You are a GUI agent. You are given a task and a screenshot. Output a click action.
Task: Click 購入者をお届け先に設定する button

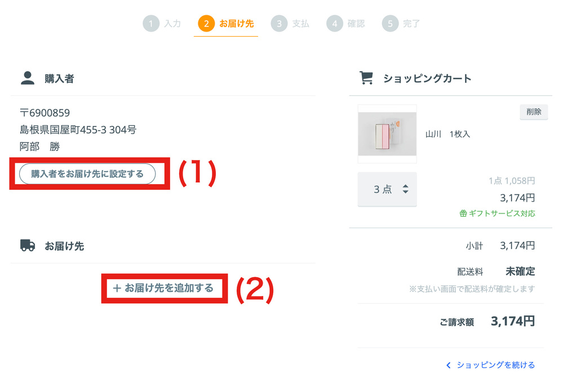coord(87,173)
